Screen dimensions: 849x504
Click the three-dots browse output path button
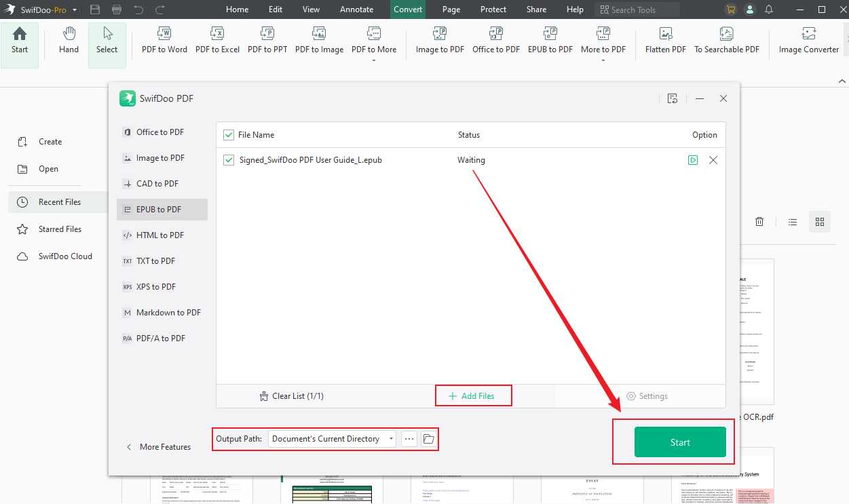[409, 439]
